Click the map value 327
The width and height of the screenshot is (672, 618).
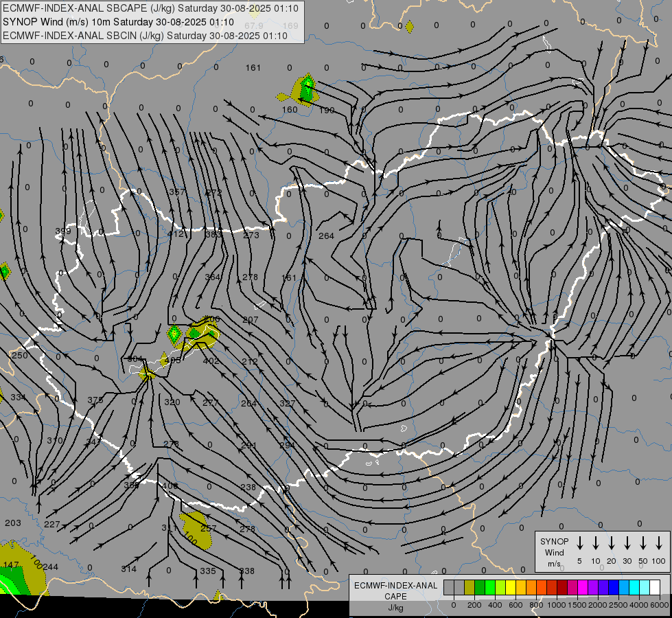coord(287,403)
